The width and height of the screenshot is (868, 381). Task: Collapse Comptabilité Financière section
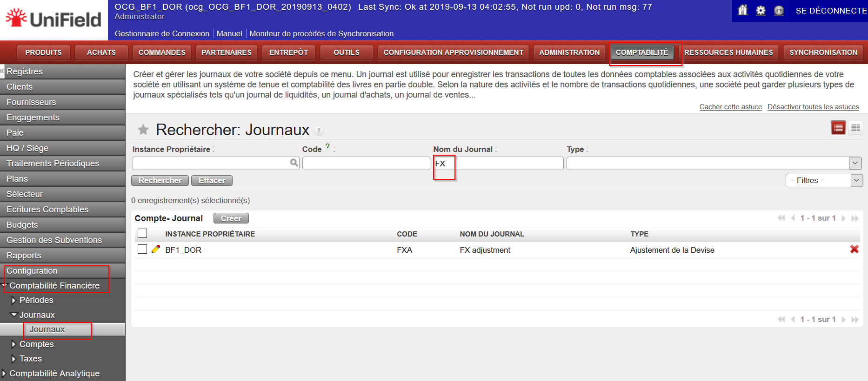point(4,285)
